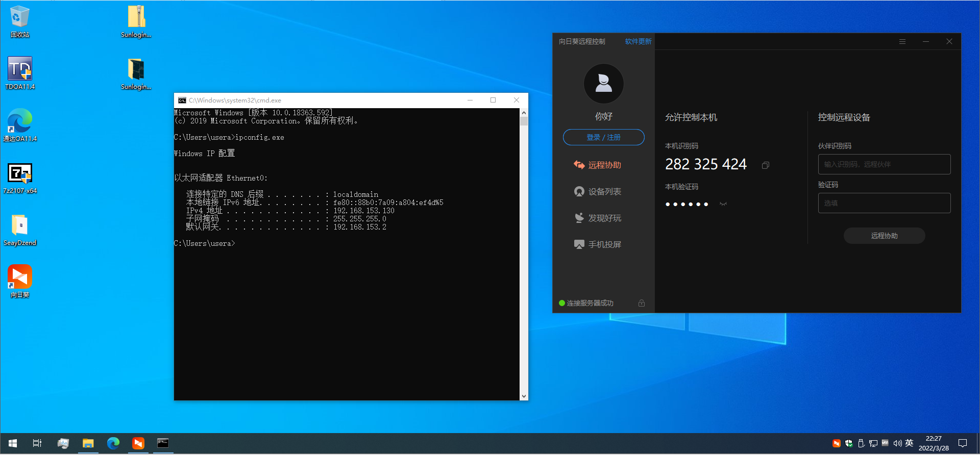Switch the 英 input language indicator

tap(909, 443)
